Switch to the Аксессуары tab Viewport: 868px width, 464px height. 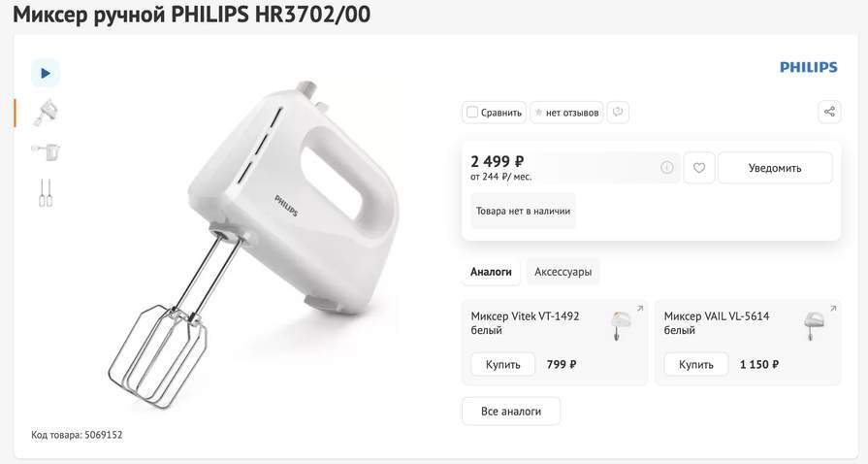(x=563, y=272)
